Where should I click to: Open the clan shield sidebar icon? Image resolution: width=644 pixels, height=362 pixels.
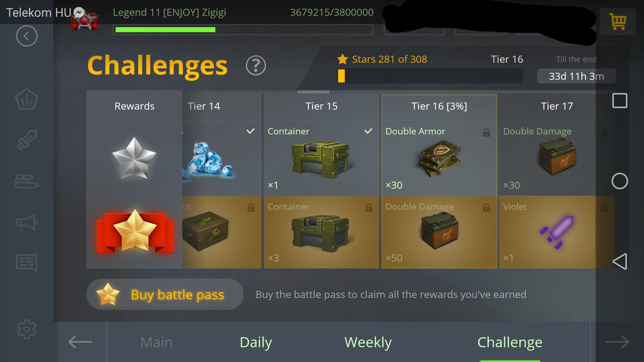26,99
